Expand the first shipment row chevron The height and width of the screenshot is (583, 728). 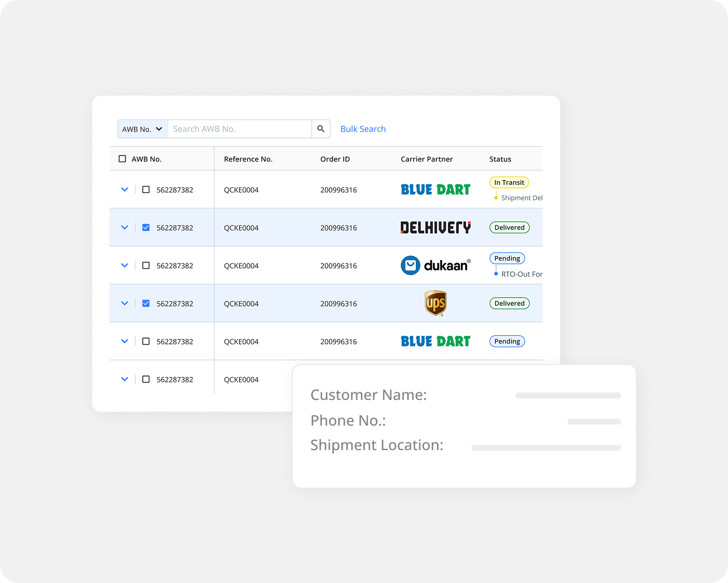point(124,189)
